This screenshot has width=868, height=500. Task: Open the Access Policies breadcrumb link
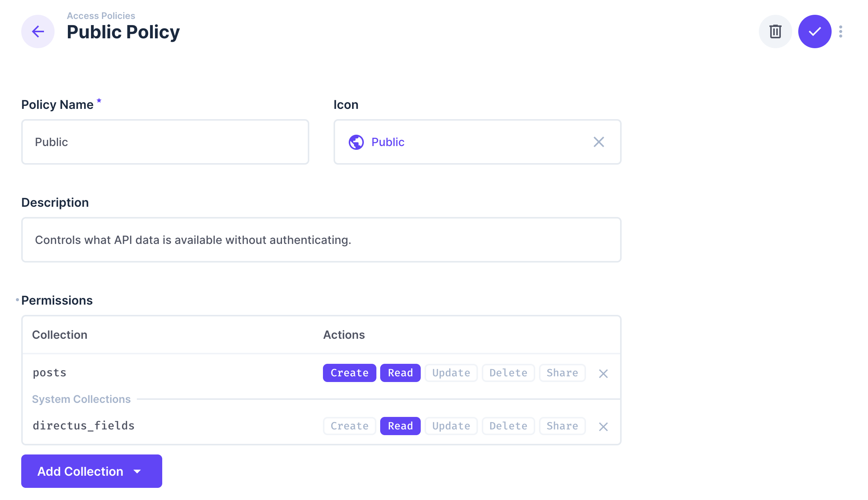(101, 16)
